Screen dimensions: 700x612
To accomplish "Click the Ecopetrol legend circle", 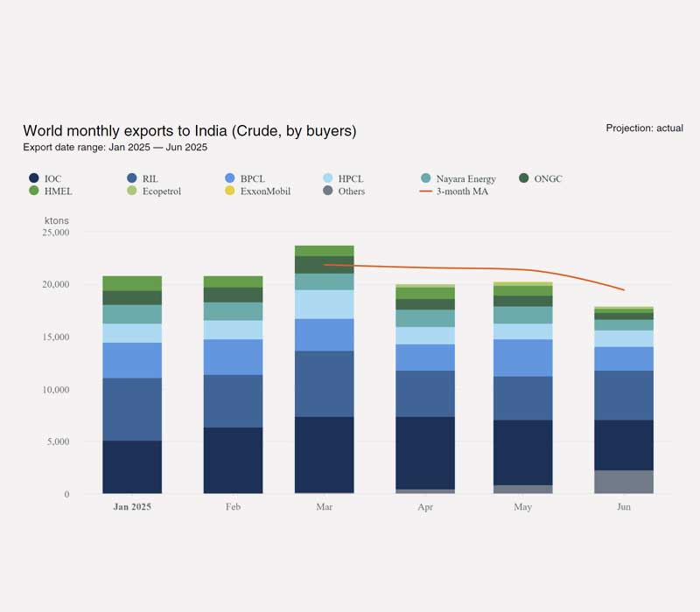I will point(132,191).
